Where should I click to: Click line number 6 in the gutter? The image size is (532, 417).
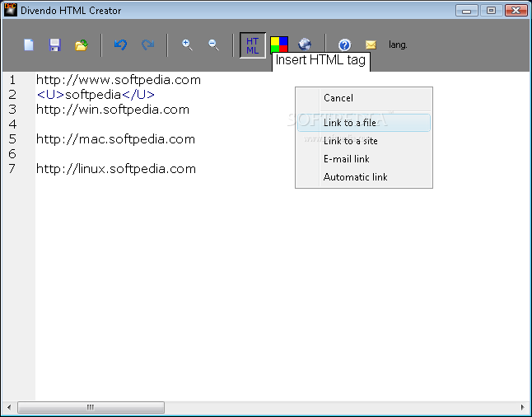(12, 154)
